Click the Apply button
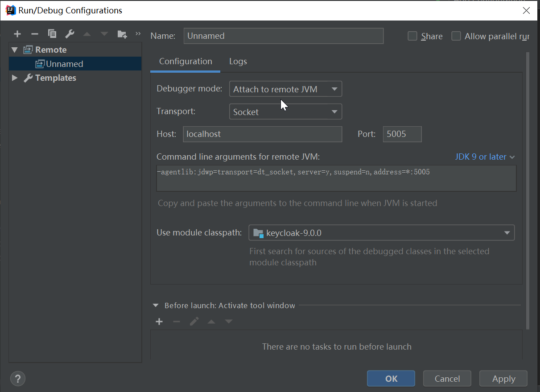 point(503,379)
